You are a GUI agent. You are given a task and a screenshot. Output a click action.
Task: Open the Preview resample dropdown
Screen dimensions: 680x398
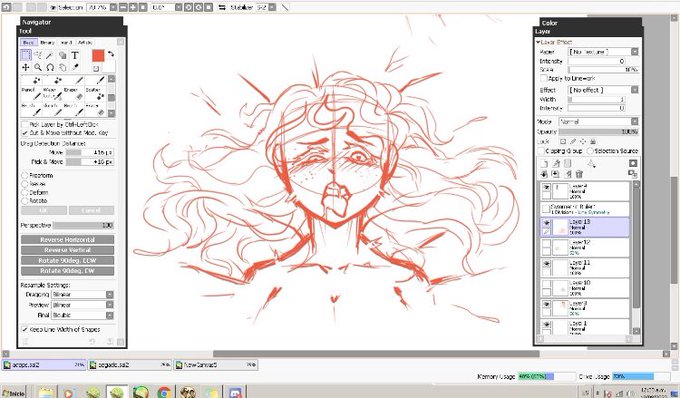(x=110, y=305)
